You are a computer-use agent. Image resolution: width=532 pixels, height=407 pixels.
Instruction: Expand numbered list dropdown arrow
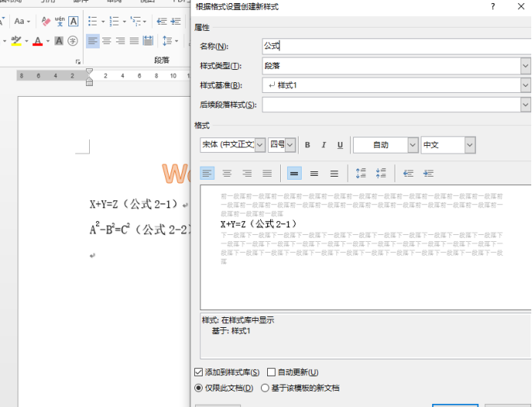(x=124, y=22)
